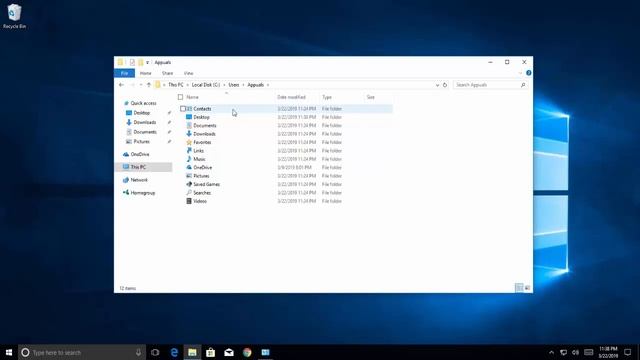
Task: Open Customize Quick Access Toolbar dropdown
Action: 147,62
